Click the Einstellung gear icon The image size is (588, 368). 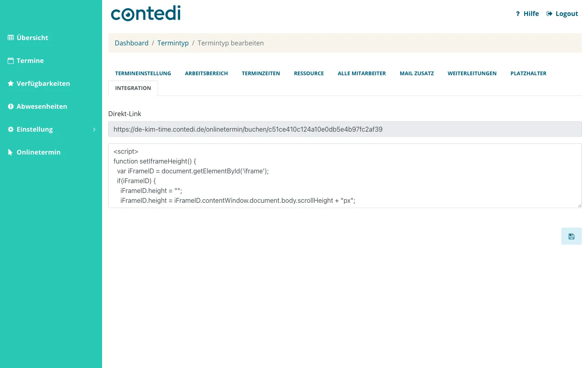(x=11, y=129)
